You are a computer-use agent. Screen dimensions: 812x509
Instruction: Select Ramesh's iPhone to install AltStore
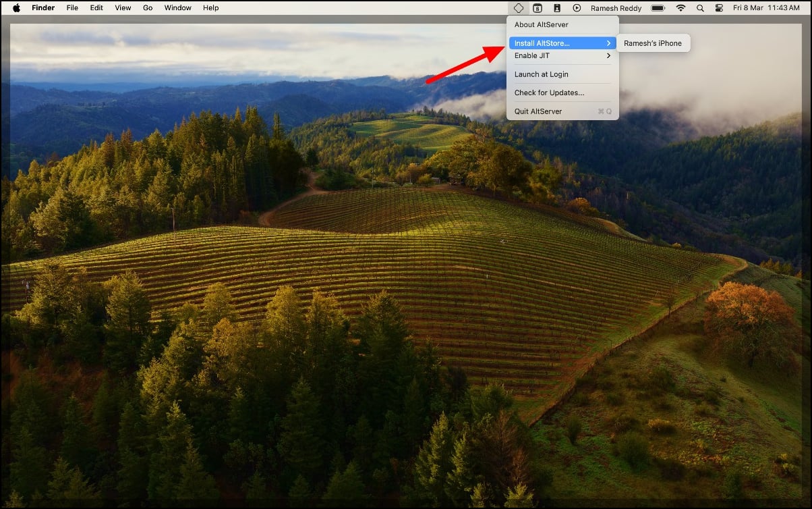click(653, 43)
